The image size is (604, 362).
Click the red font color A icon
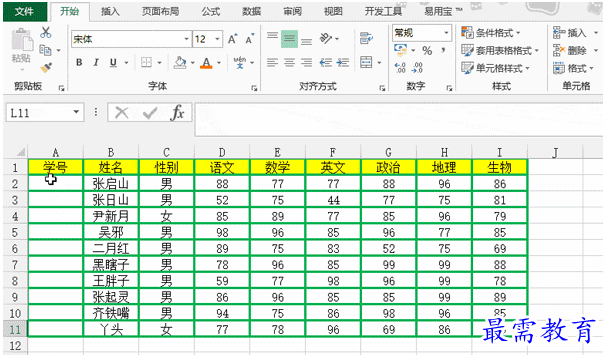click(x=206, y=63)
